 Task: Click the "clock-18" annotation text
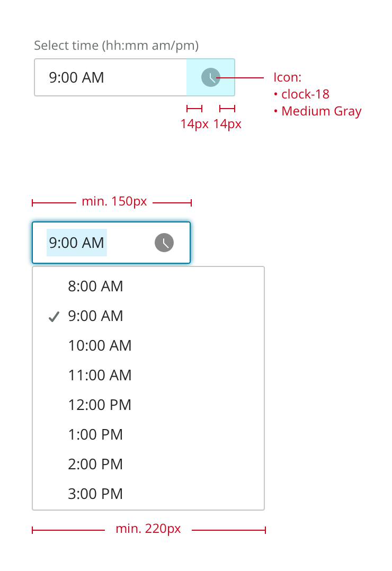pyautogui.click(x=305, y=94)
